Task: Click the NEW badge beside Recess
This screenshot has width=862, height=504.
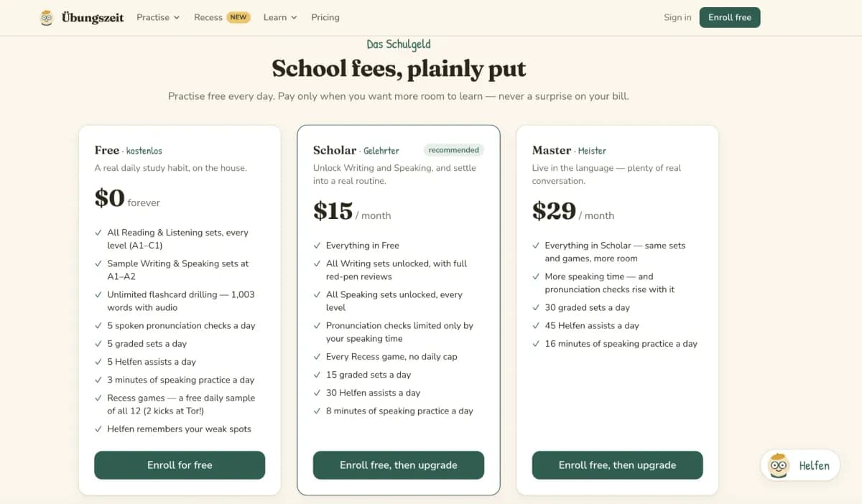Action: (238, 17)
